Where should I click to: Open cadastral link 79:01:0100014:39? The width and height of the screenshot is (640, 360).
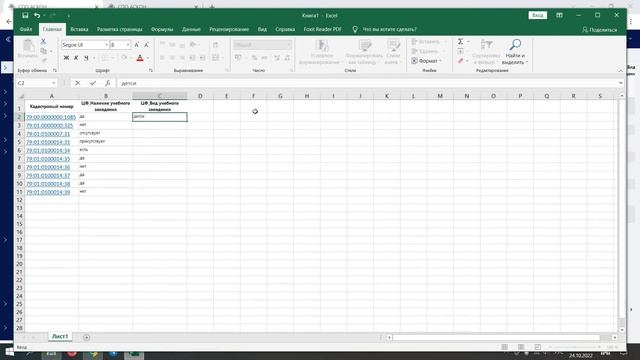click(48, 192)
